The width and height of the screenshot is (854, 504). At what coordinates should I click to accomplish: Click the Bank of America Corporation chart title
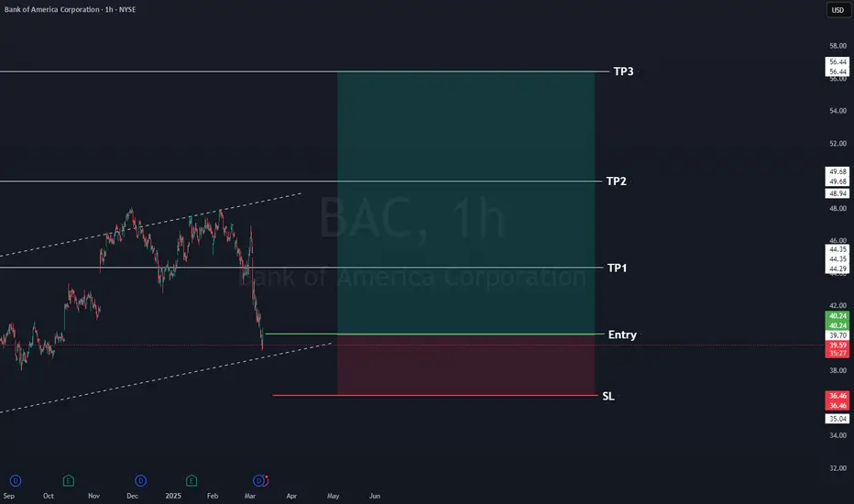point(70,9)
